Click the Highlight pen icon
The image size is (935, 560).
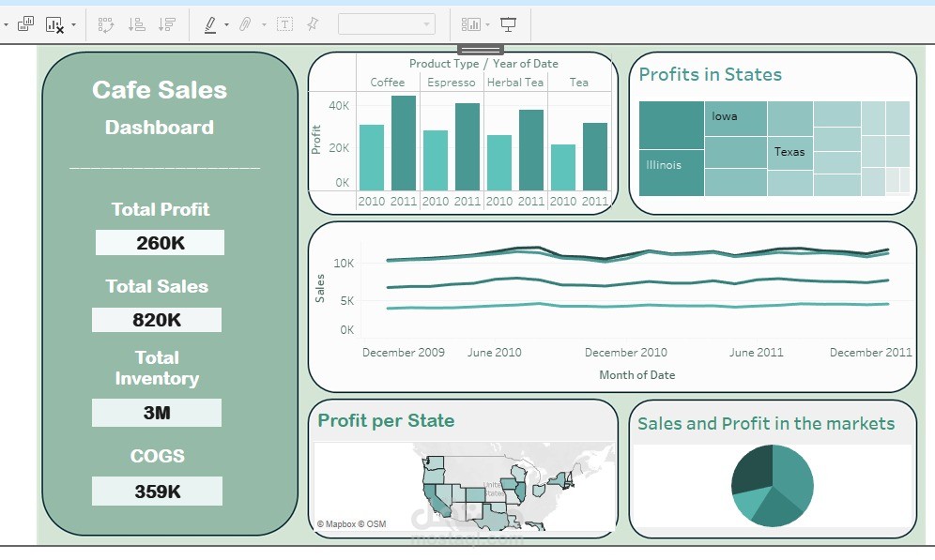click(x=210, y=24)
